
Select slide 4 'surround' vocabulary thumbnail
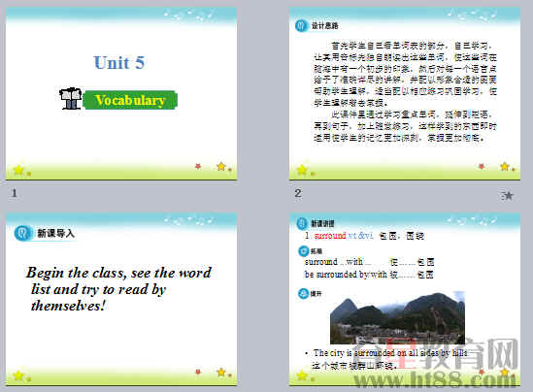point(405,299)
